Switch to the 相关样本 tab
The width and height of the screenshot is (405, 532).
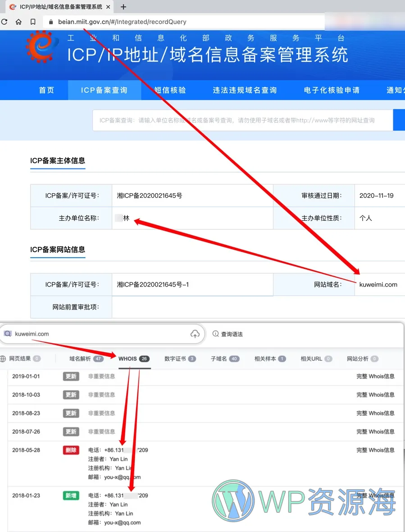[x=270, y=359]
